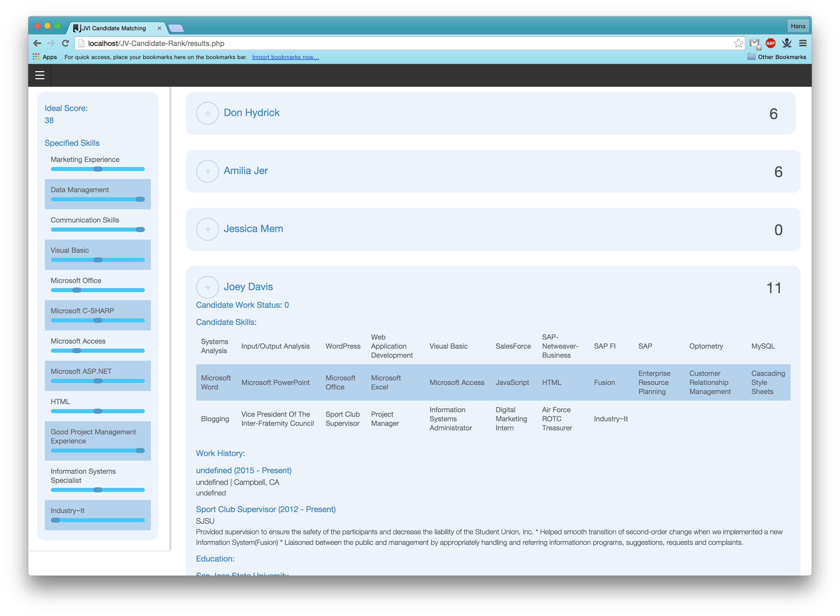Adjust the Marketing Experience slider
The height and width of the screenshot is (616, 840).
pos(98,169)
